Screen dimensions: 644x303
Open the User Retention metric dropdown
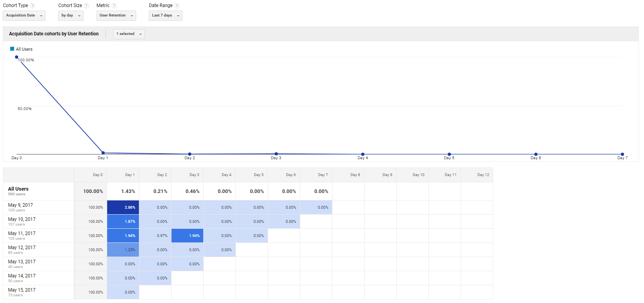(116, 16)
